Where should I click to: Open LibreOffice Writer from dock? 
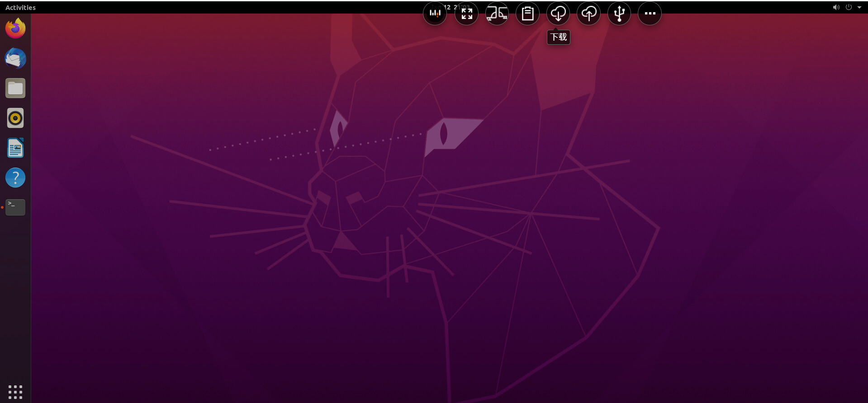(x=15, y=148)
